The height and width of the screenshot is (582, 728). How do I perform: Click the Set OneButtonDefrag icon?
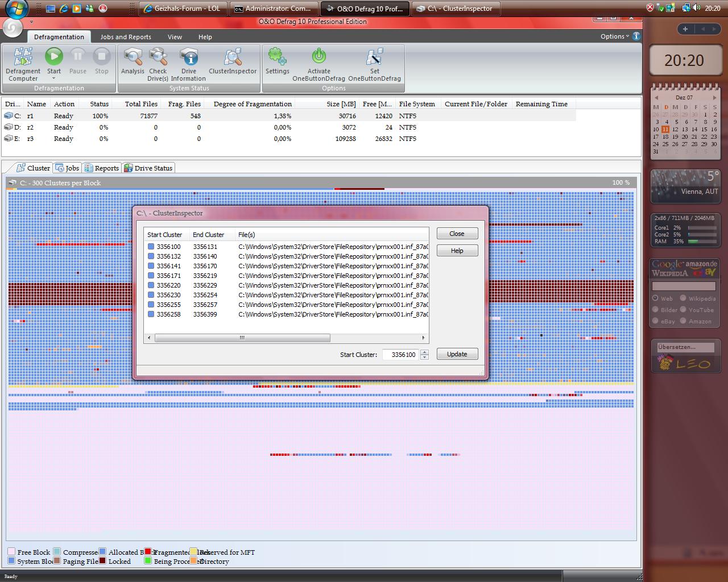(x=374, y=57)
